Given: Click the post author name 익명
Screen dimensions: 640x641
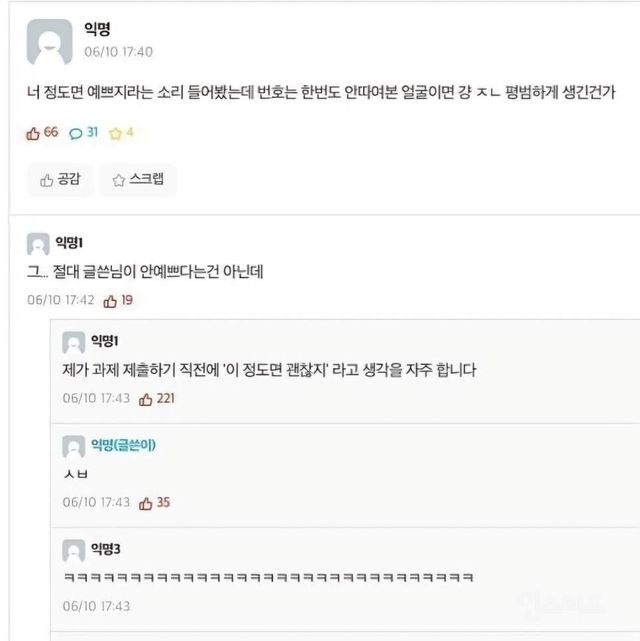Looking at the screenshot, I should [97, 31].
